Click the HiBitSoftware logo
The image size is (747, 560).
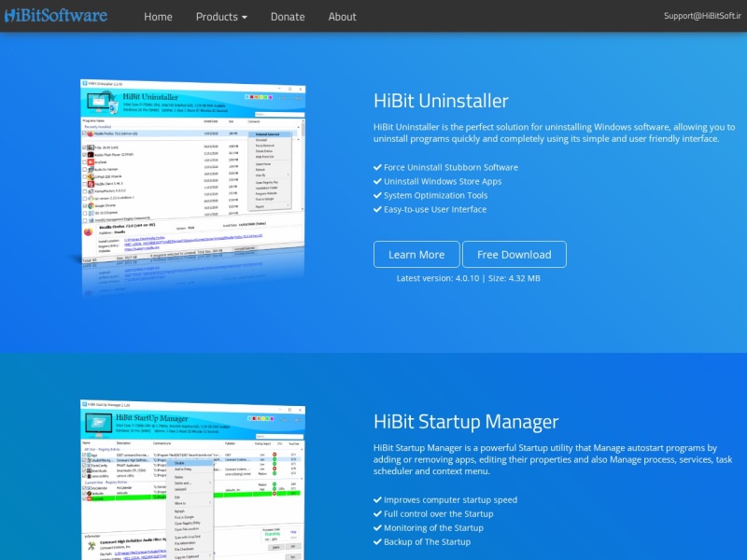pos(56,15)
